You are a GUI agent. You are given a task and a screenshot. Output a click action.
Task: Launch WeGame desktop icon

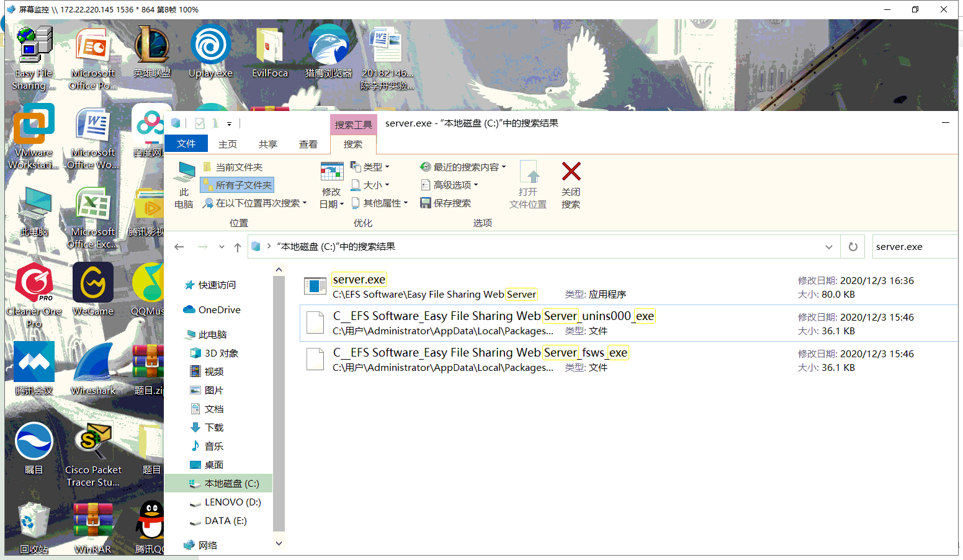(x=93, y=289)
